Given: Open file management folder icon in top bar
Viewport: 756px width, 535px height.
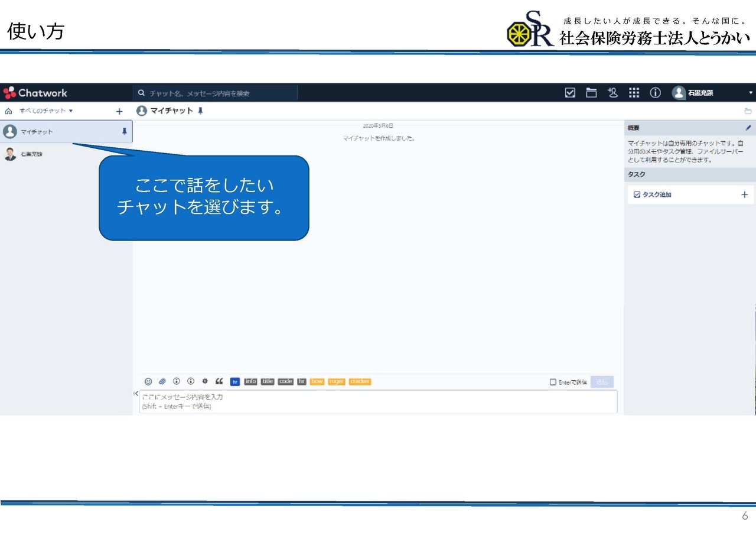Looking at the screenshot, I should tap(591, 93).
